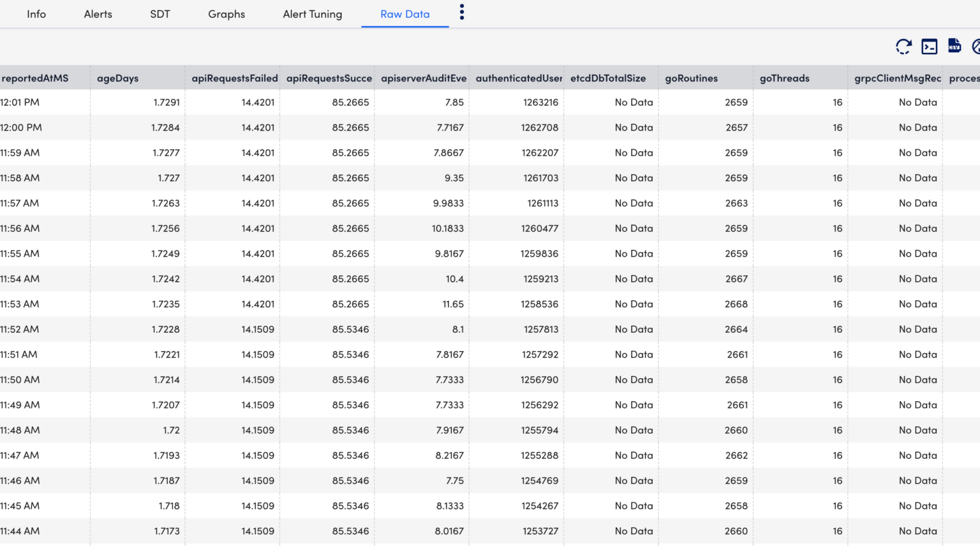The height and width of the screenshot is (547, 980).
Task: Click the crossed-circle icon beside CSV export
Action: point(976,47)
